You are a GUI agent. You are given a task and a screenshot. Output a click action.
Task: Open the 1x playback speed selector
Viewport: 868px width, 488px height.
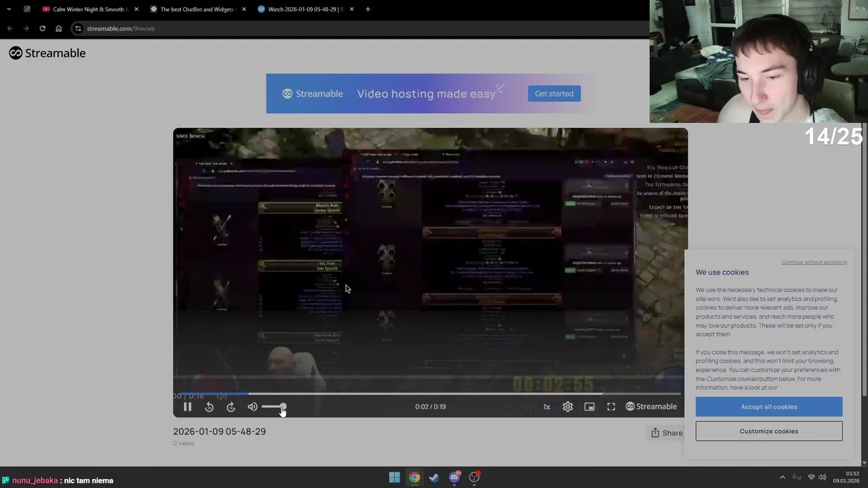pos(547,407)
